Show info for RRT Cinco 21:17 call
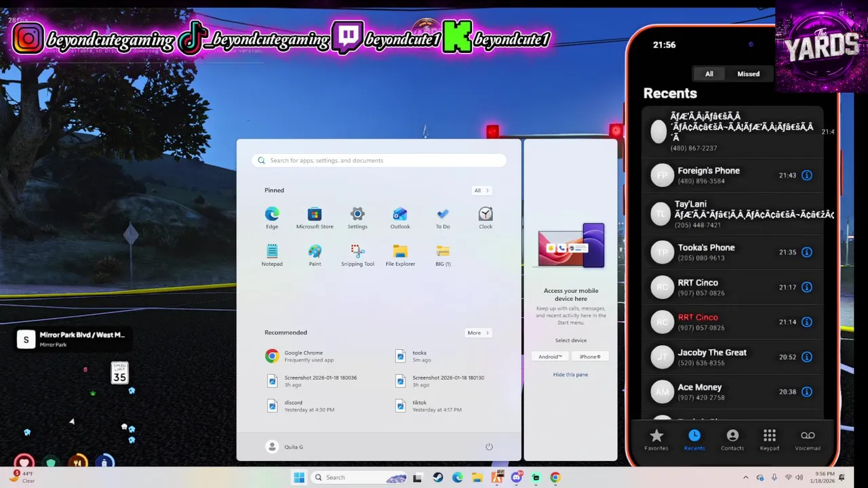The width and height of the screenshot is (868, 488). point(807,287)
